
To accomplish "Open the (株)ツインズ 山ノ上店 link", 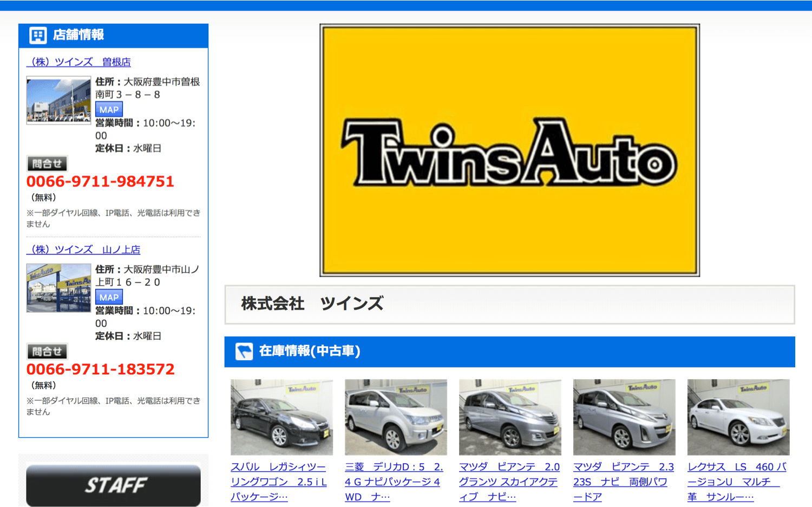I will coord(84,250).
